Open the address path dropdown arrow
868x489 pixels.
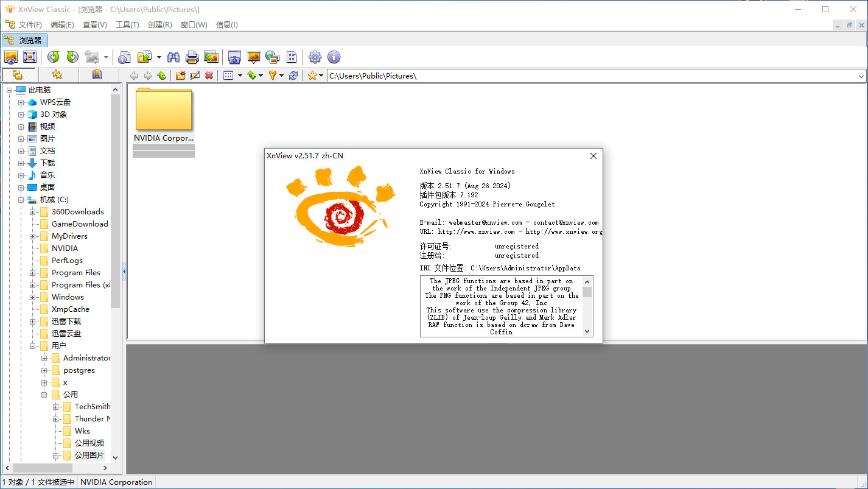861,76
